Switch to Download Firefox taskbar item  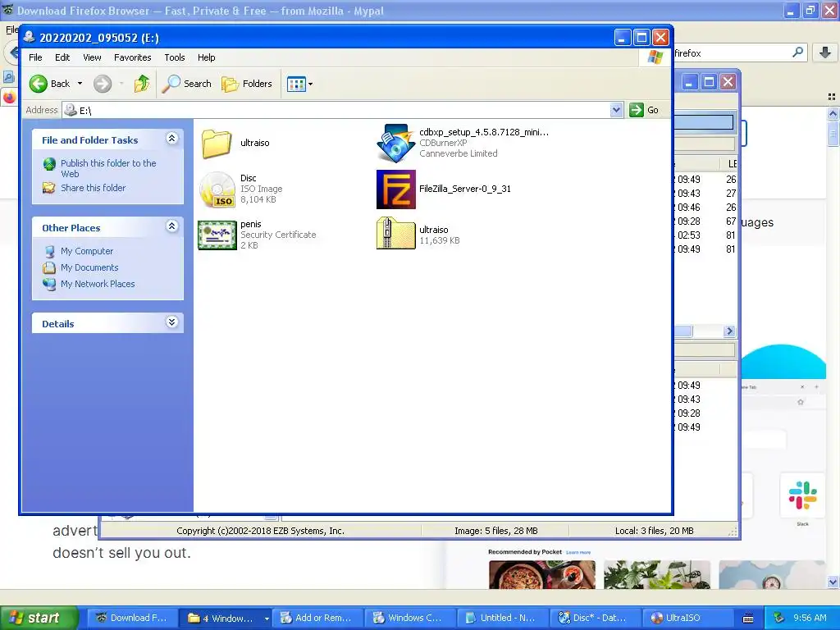[x=132, y=618]
